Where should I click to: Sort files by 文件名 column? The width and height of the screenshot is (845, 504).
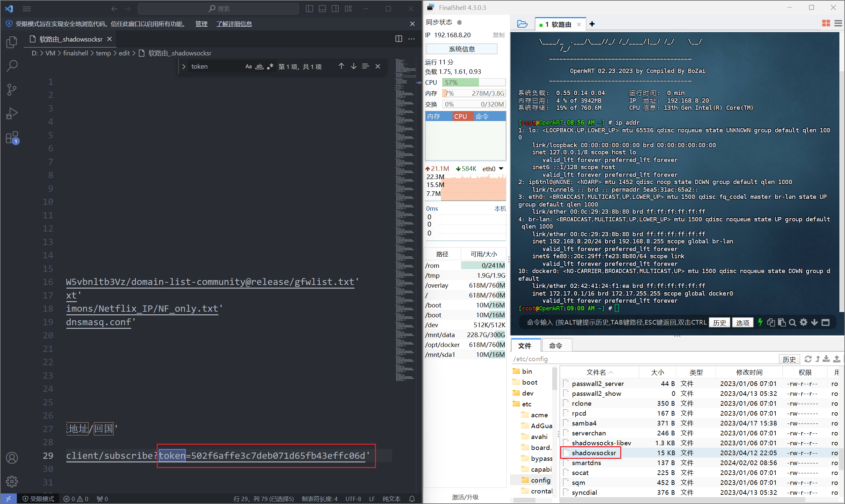pos(599,372)
